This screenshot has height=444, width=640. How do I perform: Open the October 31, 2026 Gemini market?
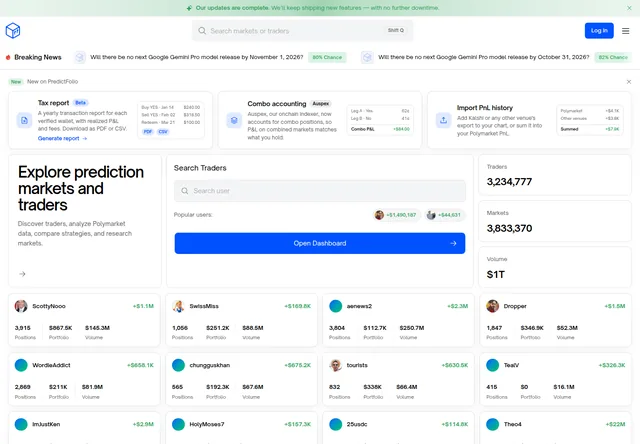[x=484, y=57]
